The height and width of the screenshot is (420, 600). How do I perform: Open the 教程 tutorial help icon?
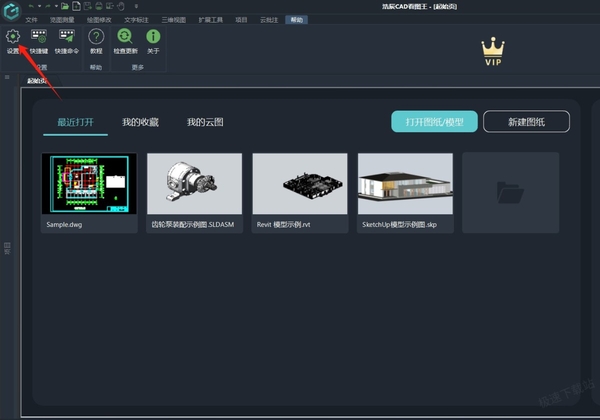click(x=96, y=37)
